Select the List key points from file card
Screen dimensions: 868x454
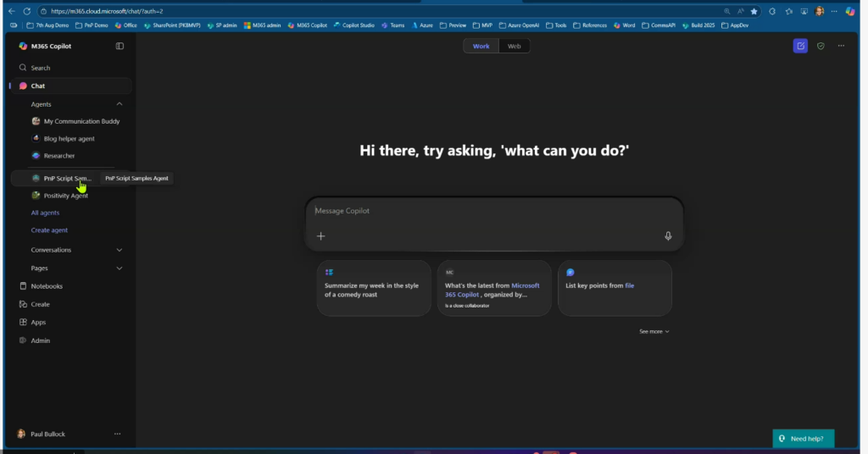[x=615, y=288]
